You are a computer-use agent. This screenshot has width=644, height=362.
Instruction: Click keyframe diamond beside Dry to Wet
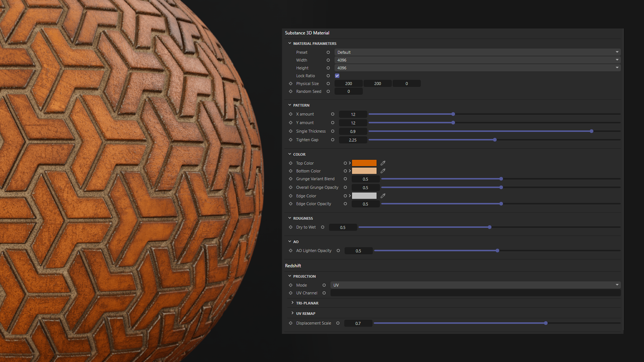pos(290,227)
